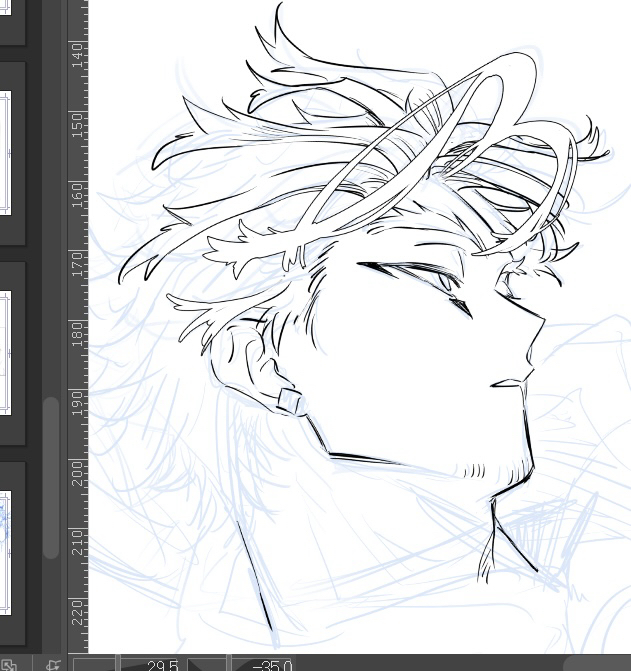Click the small box left of the 29.5 field
631x671 pixels.
[94, 664]
